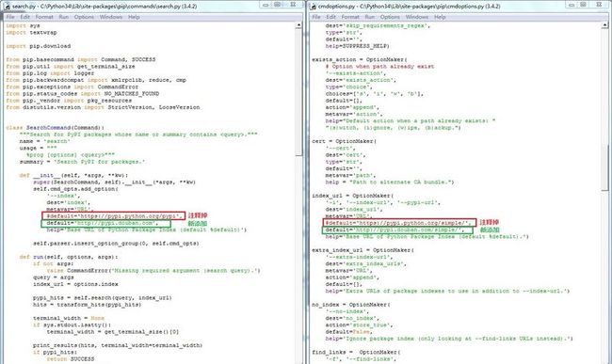Click the 'cert = OptionMaker(' line
Viewport: 612px width, 364px height.
(x=345, y=141)
